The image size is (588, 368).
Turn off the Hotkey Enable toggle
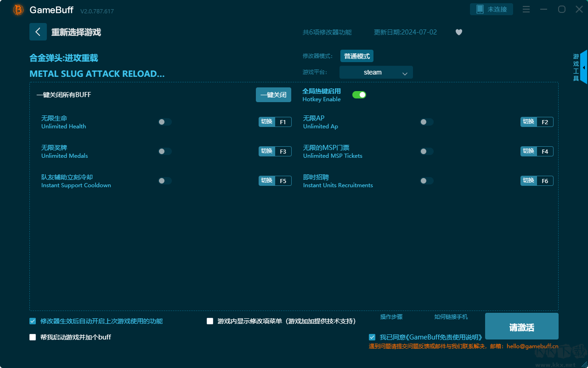359,95
